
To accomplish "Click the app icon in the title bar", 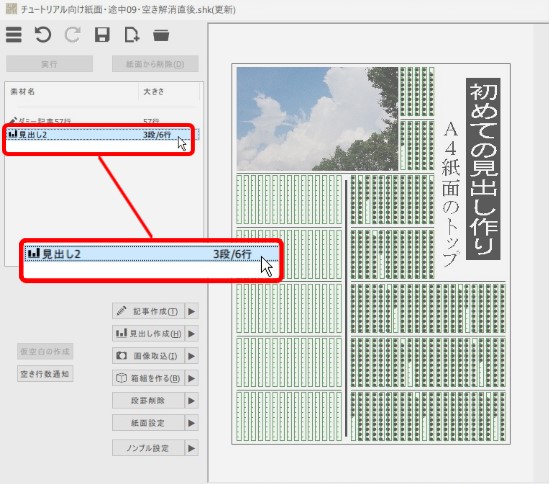I will point(12,9).
